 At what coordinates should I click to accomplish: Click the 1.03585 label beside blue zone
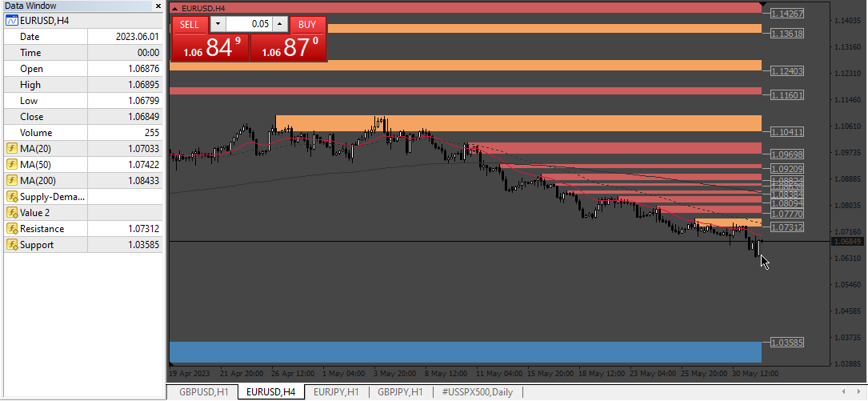(x=787, y=343)
